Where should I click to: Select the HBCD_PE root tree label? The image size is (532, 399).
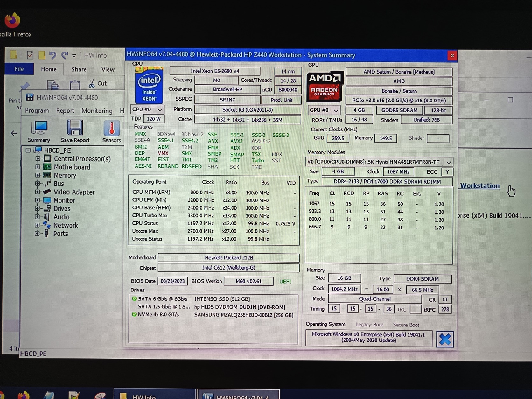click(x=58, y=150)
